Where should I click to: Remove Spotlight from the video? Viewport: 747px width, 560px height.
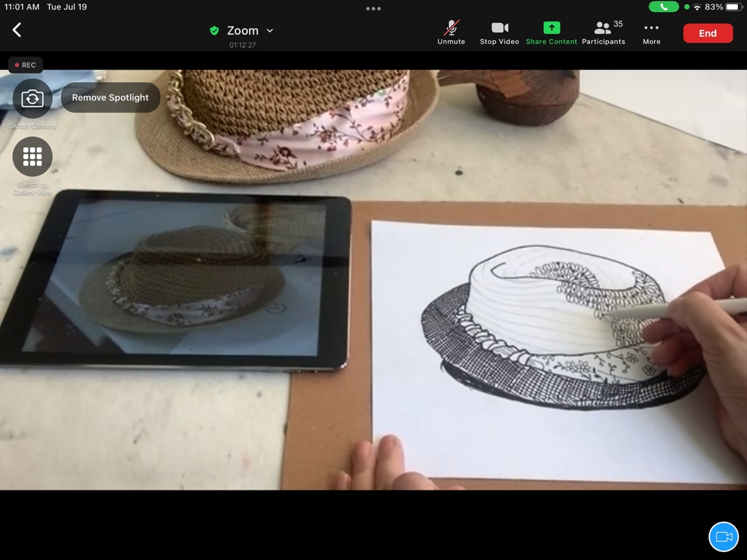110,98
